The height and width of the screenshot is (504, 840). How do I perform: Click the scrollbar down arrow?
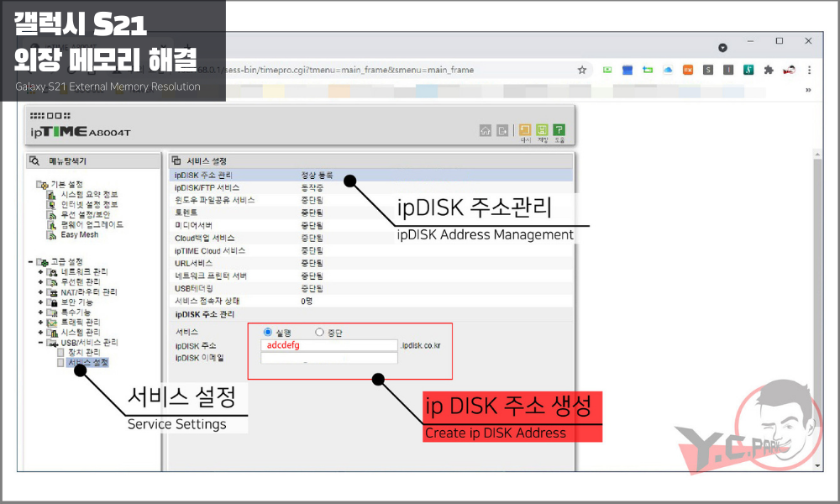tap(817, 466)
